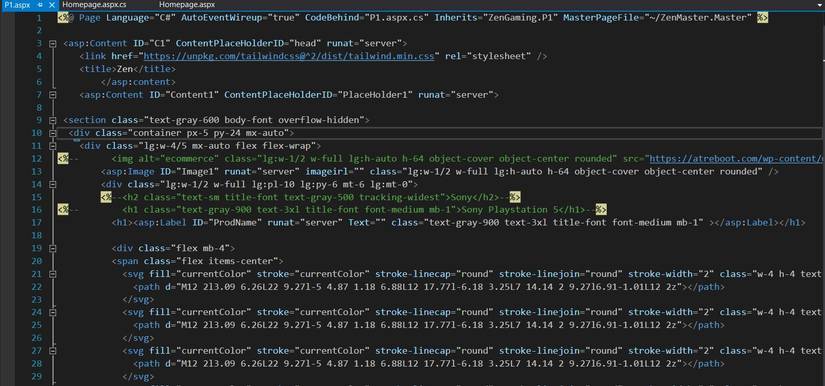This screenshot has height=386, width=825.
Task: Click stroke-linecap="round" on line 21
Action: [434, 274]
